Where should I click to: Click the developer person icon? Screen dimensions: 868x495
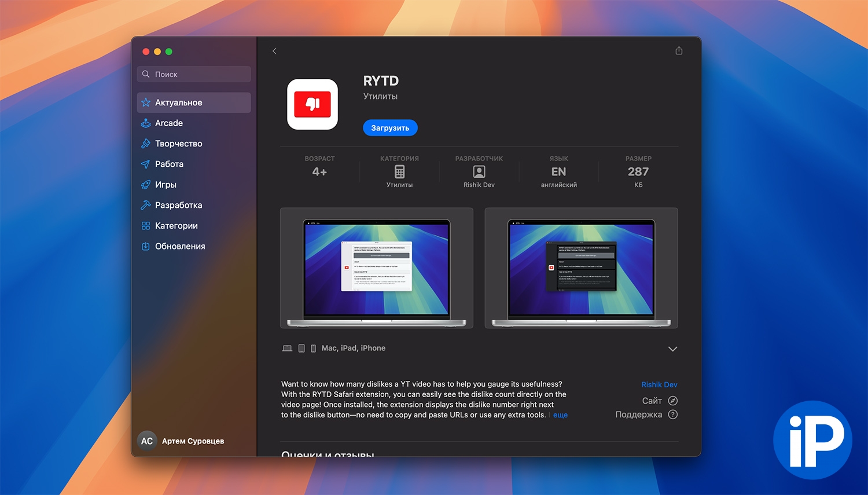click(x=479, y=171)
